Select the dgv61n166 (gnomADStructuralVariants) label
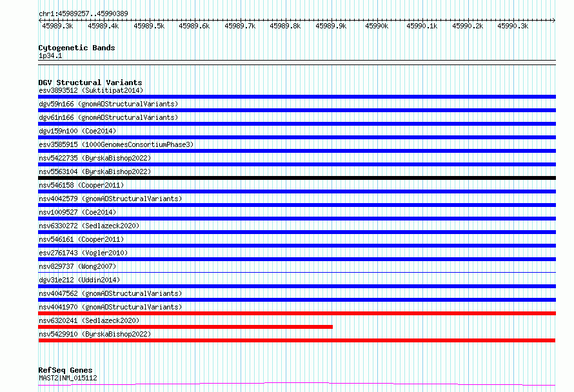Viewport: 574px width, 392px height. pyautogui.click(x=108, y=117)
